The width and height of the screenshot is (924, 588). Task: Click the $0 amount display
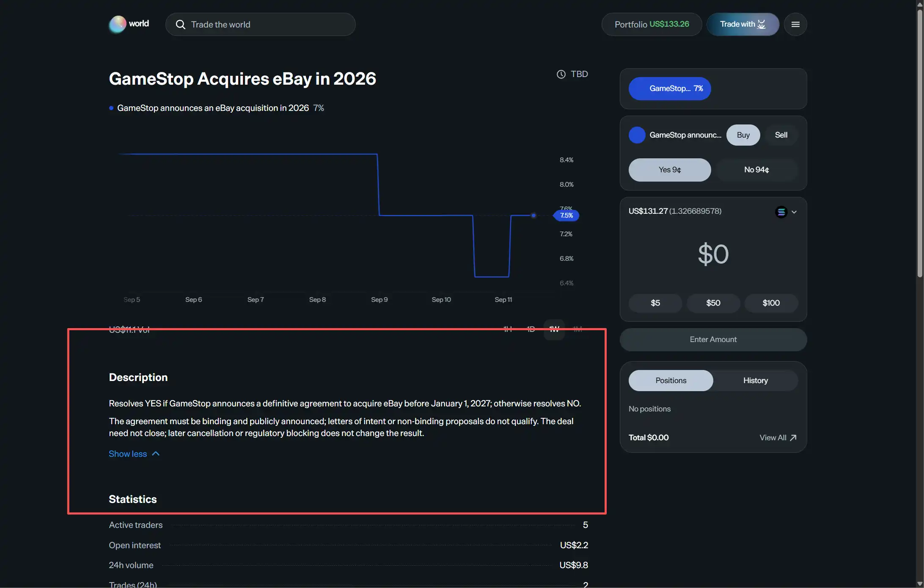click(713, 254)
